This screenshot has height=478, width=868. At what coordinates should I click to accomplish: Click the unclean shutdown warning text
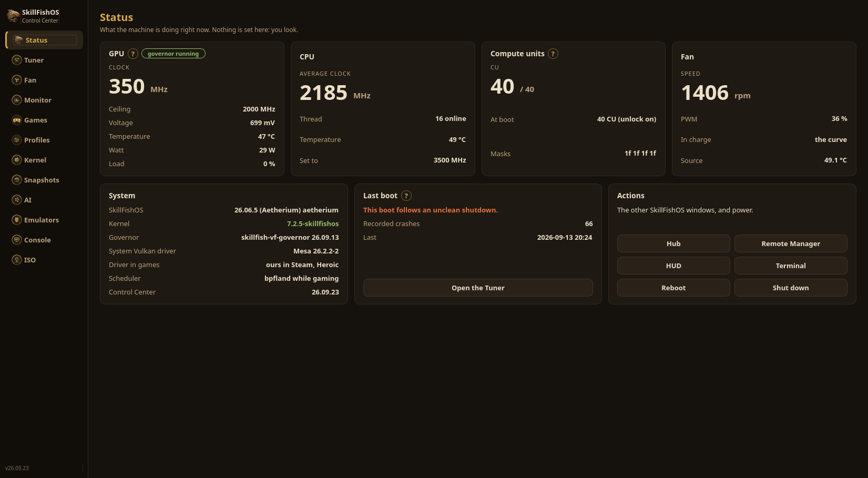tap(431, 210)
